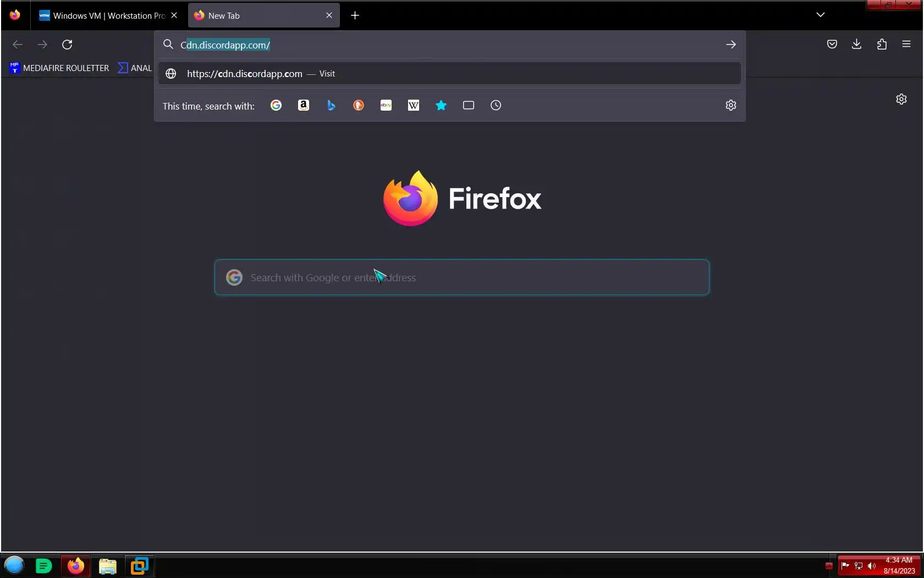Viewport: 924px width, 578px height.
Task: Select the New Tab tab
Action: click(264, 15)
